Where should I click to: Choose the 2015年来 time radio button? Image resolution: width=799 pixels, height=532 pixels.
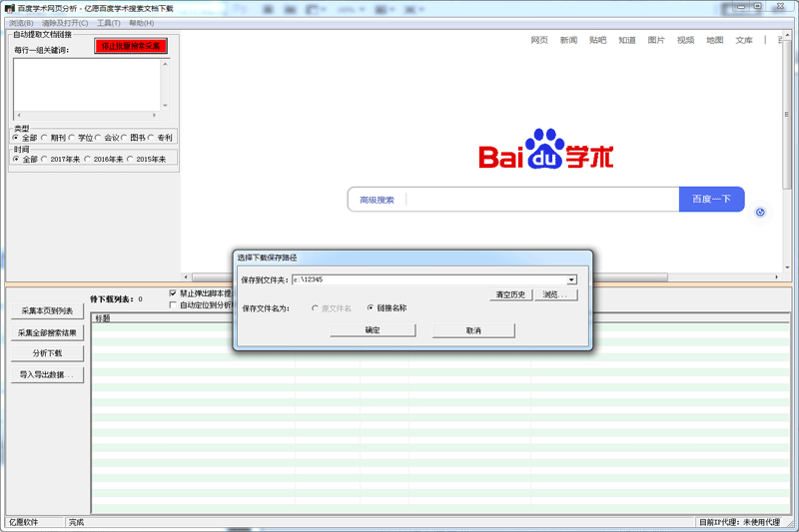tap(131, 159)
